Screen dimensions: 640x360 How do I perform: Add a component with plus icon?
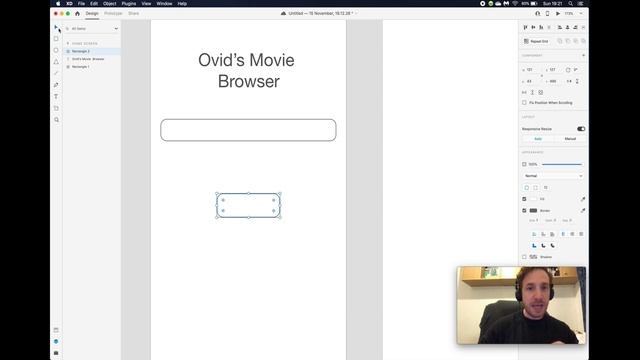(x=583, y=55)
